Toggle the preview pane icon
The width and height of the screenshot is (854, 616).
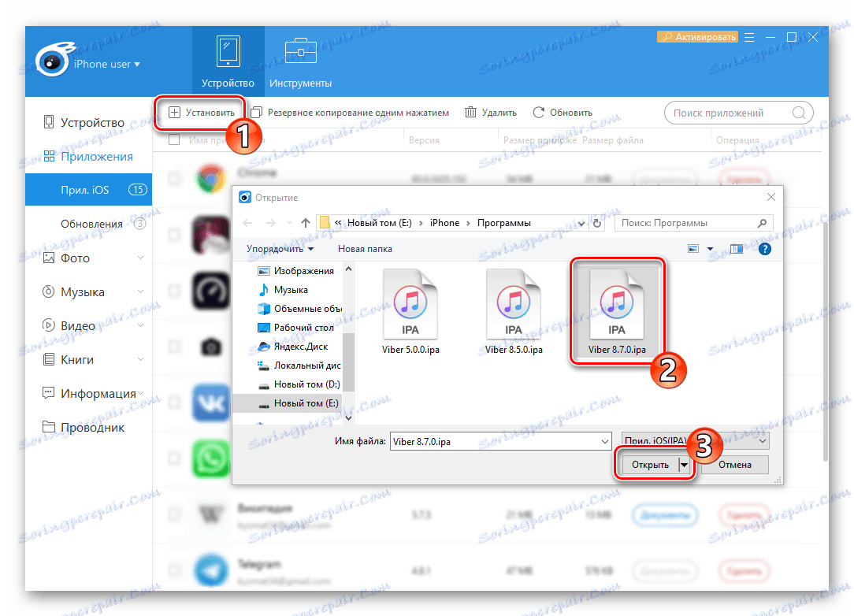pyautogui.click(x=737, y=249)
